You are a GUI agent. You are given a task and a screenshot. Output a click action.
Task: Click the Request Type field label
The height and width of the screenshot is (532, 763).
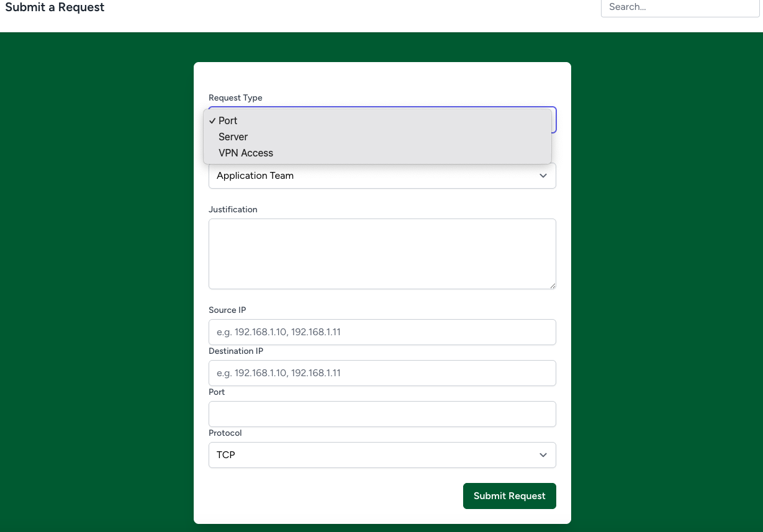click(x=235, y=98)
